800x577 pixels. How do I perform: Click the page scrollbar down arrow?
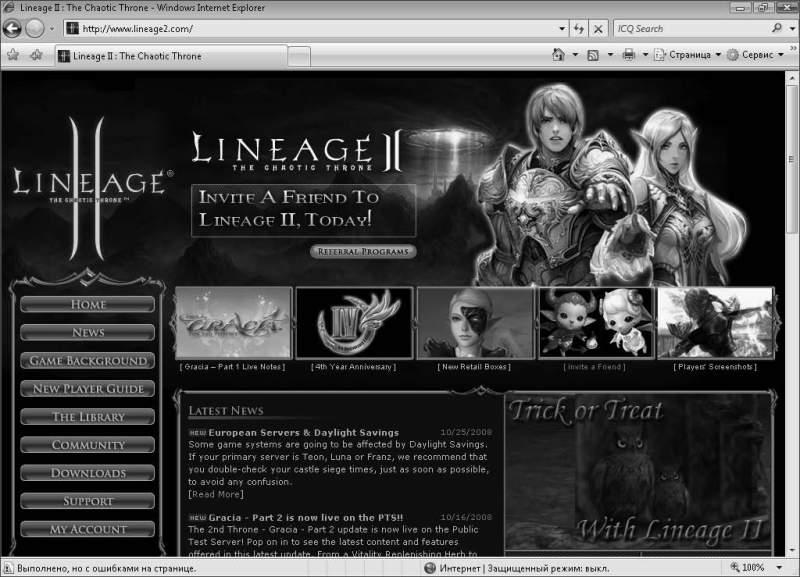(x=792, y=550)
